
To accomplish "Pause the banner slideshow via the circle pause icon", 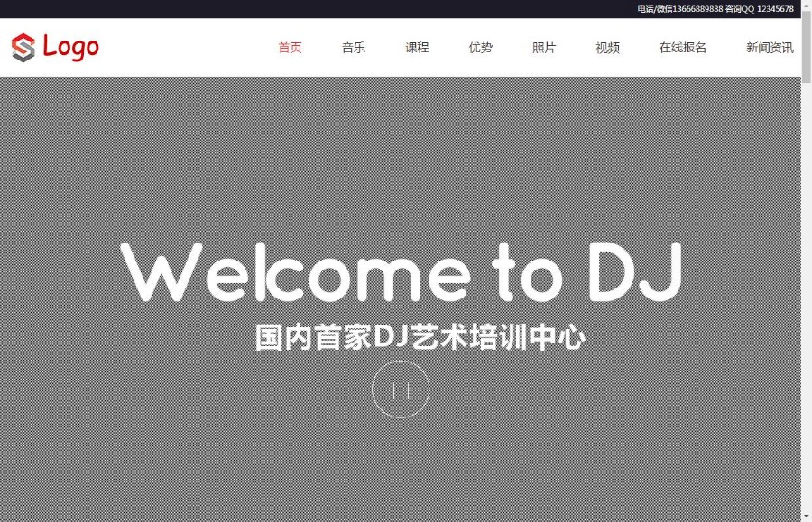I will (x=401, y=389).
